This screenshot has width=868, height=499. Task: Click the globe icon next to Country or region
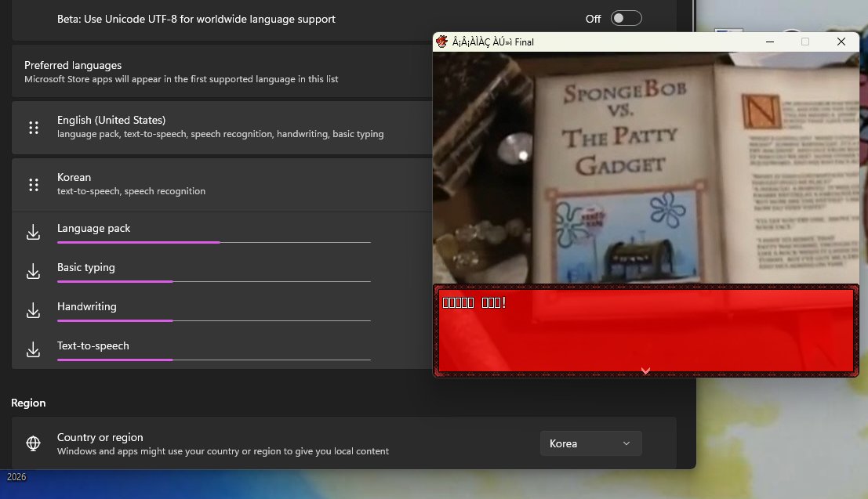[33, 443]
